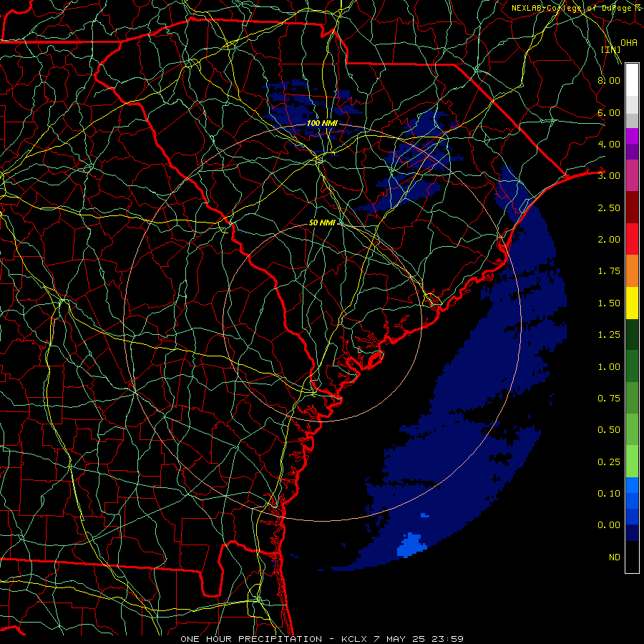Click the NEXLAB College of DuPage credit
644x644 pixels.
576,8
